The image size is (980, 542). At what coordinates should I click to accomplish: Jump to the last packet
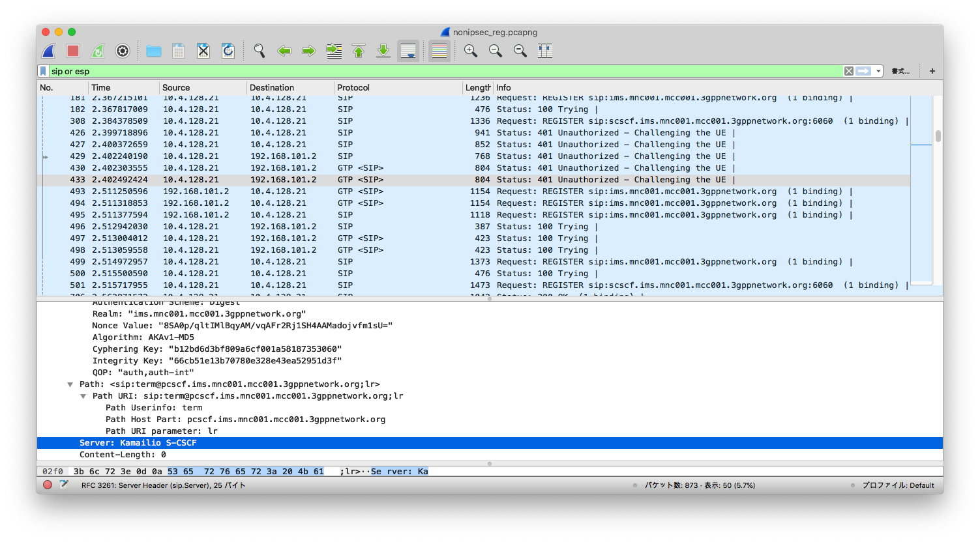click(x=383, y=51)
